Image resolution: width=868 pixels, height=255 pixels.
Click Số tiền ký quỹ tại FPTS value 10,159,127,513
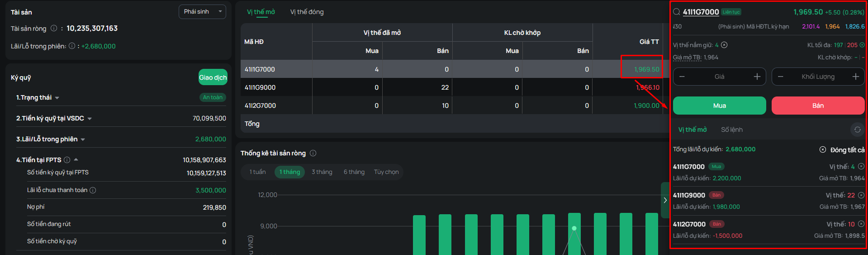click(x=206, y=173)
